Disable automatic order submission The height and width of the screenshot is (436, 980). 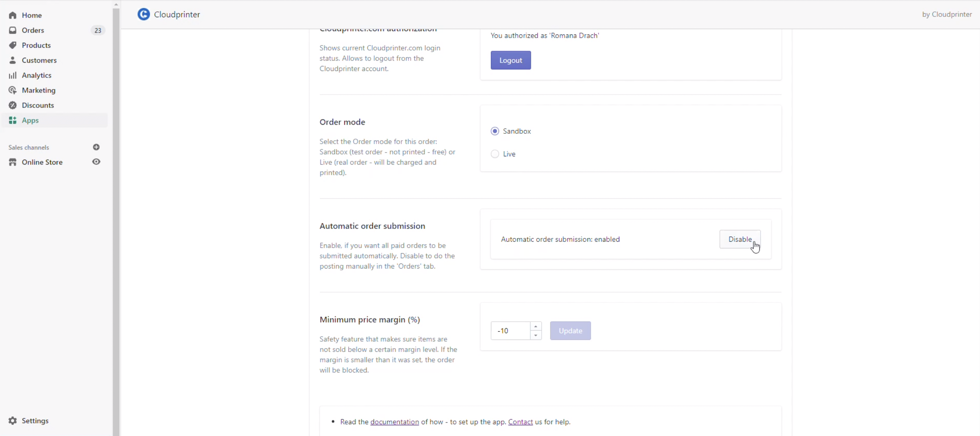click(x=740, y=239)
